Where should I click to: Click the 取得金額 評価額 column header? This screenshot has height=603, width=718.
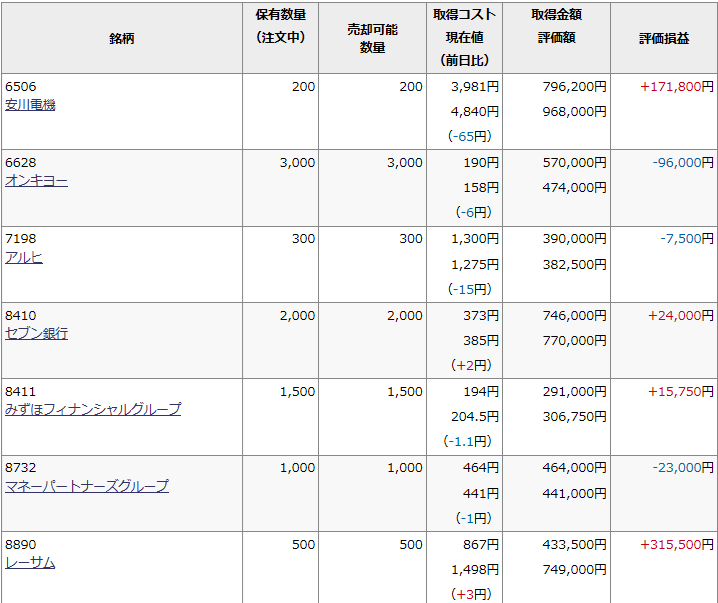(556, 26)
